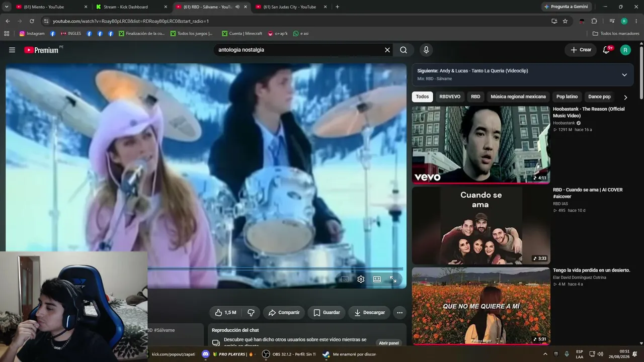Open YouTube notifications bell
The width and height of the screenshot is (644, 362).
(607, 50)
